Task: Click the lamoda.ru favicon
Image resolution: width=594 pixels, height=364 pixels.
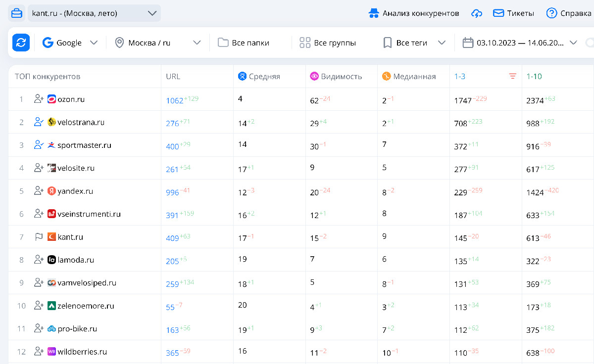Action: click(x=51, y=260)
